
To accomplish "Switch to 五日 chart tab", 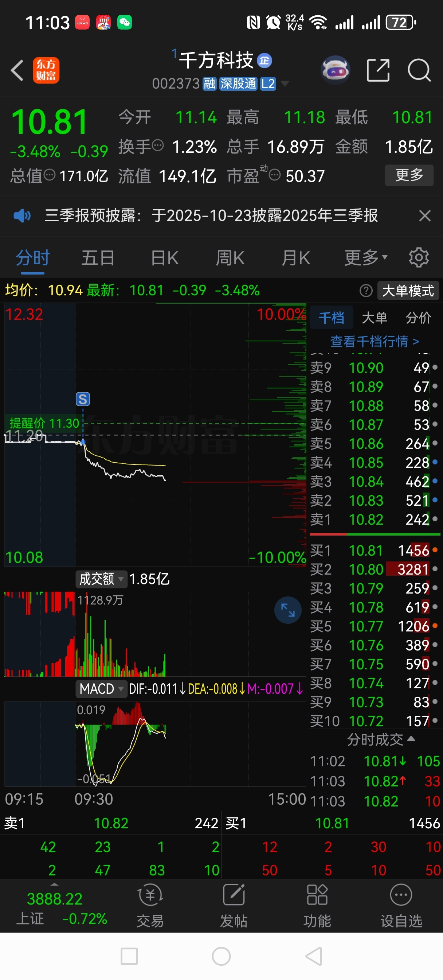I will tap(98, 258).
